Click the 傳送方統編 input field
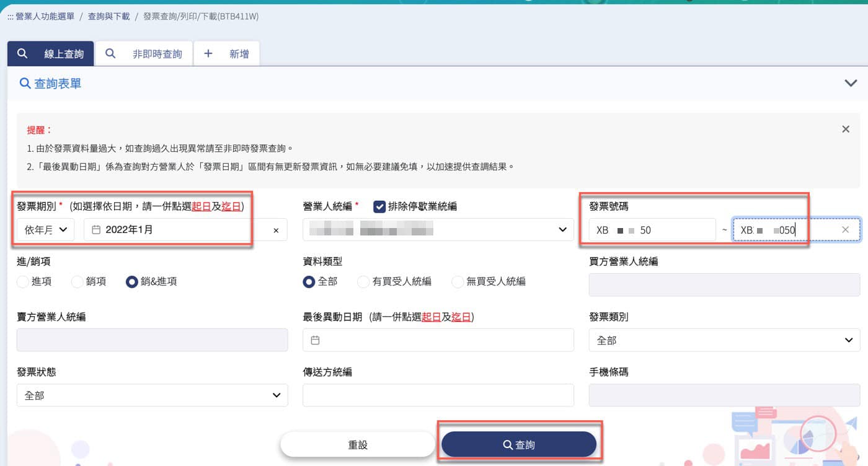Screen dimensions: 868x466 438,395
